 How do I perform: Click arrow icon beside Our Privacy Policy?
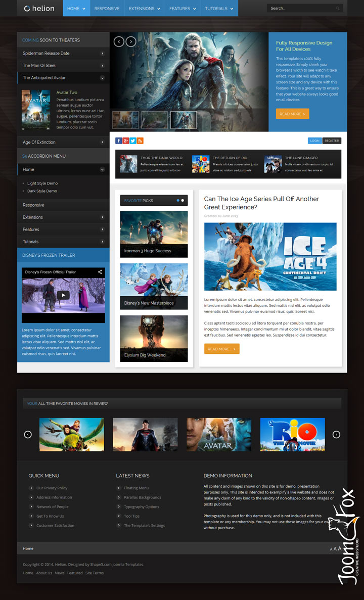click(31, 488)
